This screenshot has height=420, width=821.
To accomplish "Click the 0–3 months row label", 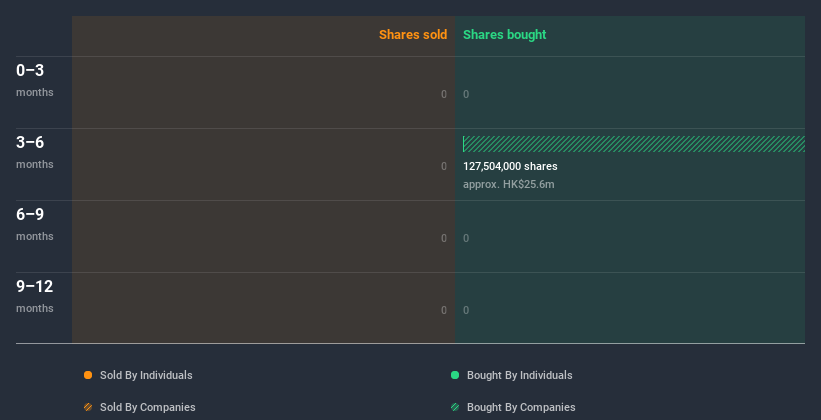I will [35, 80].
